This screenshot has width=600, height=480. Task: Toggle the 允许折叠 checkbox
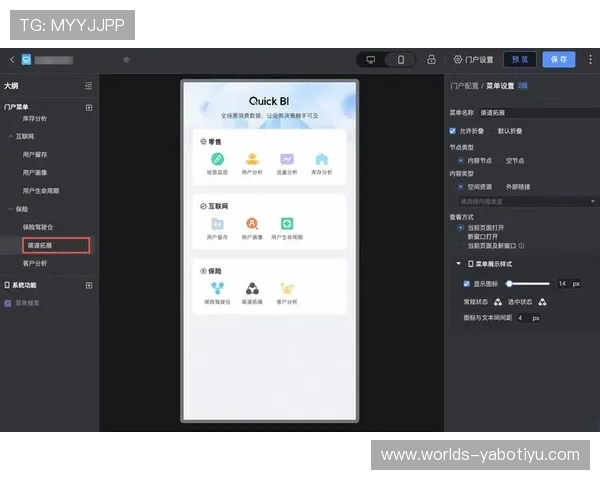coord(453,130)
